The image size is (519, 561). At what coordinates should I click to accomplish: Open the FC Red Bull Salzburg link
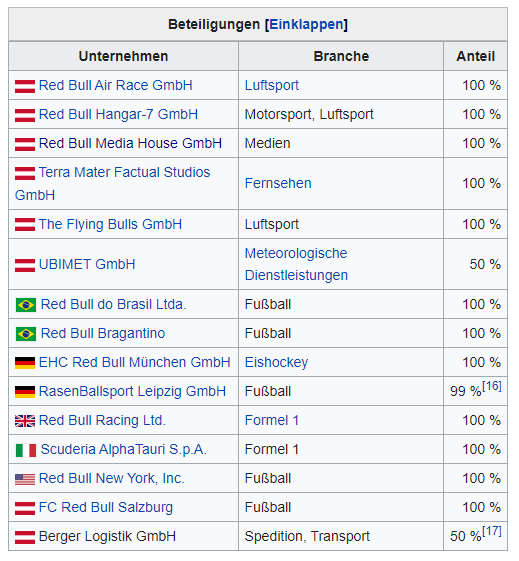[x=106, y=507]
